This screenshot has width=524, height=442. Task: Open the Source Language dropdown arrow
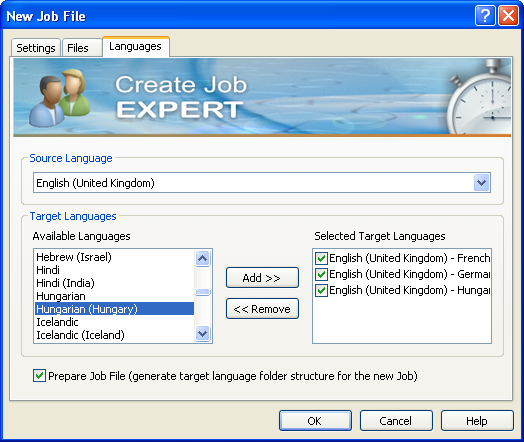point(482,183)
